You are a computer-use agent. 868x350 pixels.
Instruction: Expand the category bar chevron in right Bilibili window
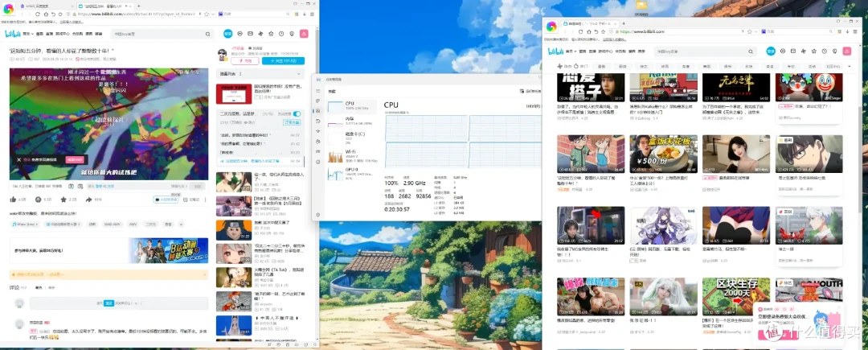[848, 67]
